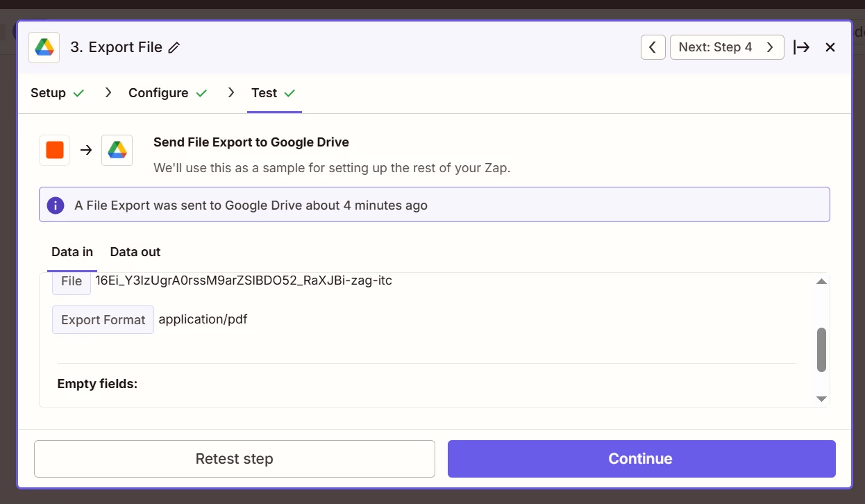Click the Export Format label

[x=103, y=320]
